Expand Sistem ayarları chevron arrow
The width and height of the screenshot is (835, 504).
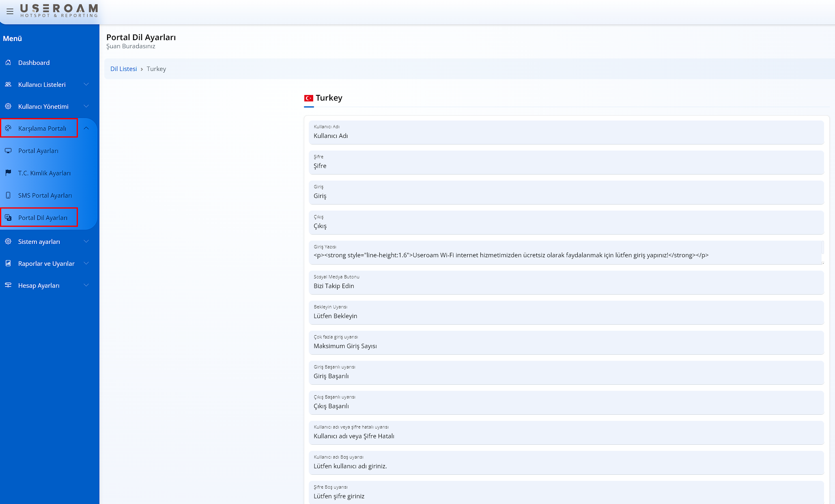[86, 241]
